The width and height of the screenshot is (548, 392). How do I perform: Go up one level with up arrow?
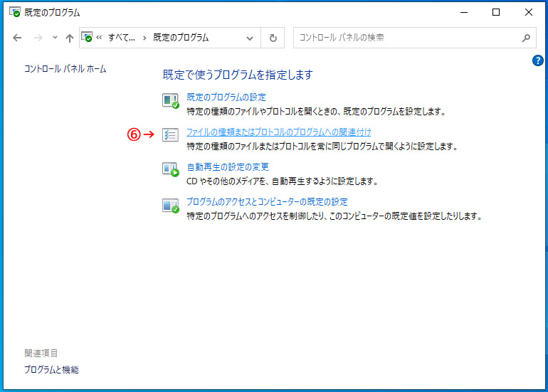tap(70, 38)
